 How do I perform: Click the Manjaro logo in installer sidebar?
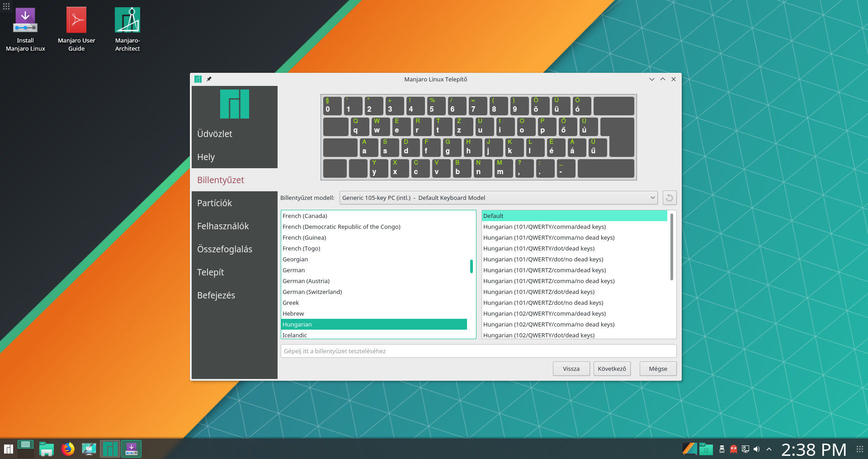[235, 104]
